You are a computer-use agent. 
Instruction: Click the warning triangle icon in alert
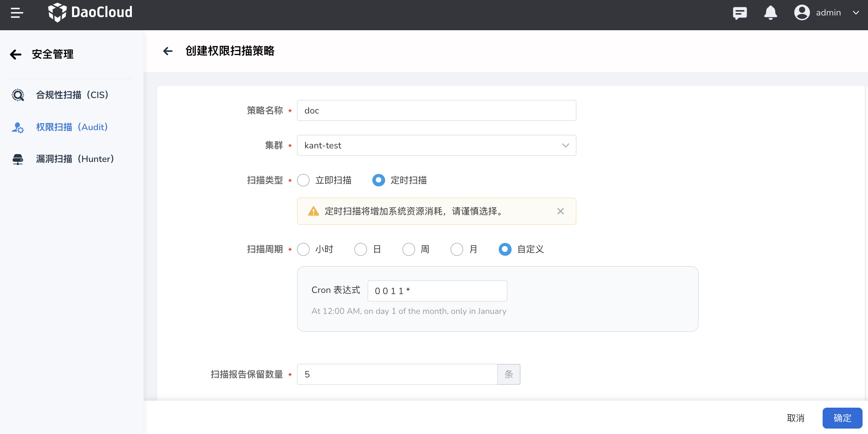[x=313, y=211]
